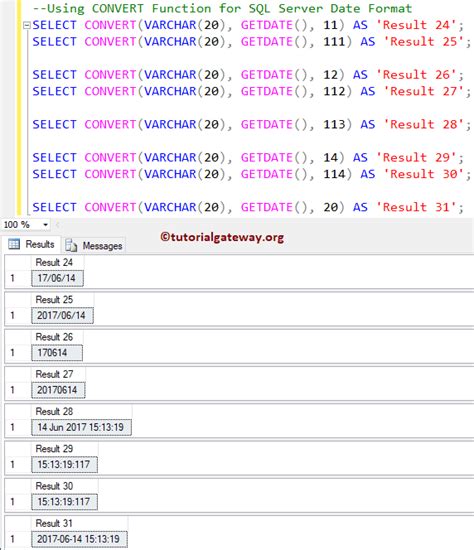Click the 'Result 25' alias in the query
Screen dimensions: 474x550
tap(424, 41)
